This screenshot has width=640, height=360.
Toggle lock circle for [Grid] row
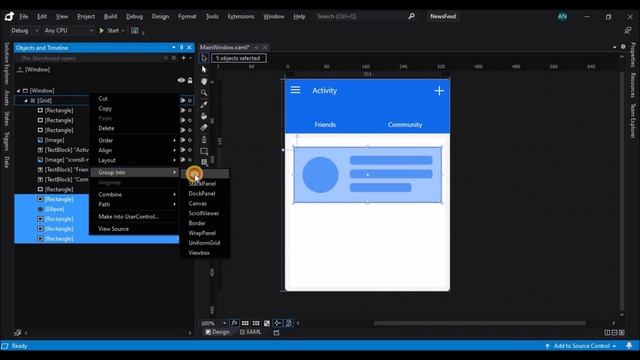[x=189, y=100]
